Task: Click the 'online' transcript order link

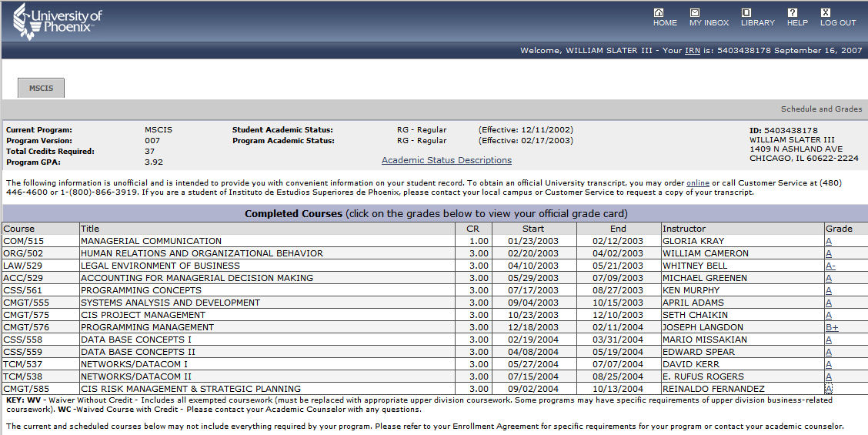Action: [697, 183]
